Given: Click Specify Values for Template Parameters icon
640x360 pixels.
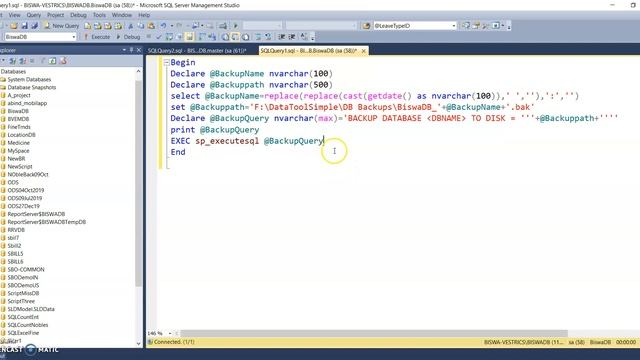Looking at the screenshot, I should [x=304, y=37].
